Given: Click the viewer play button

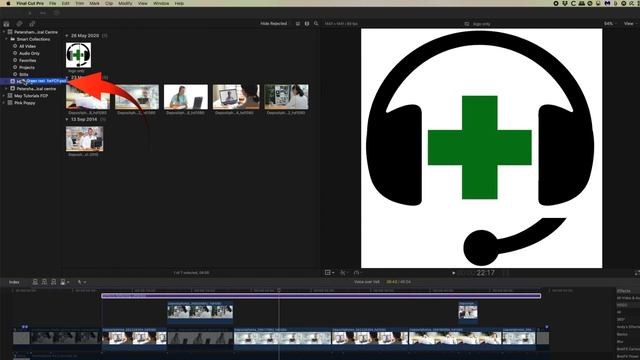Looking at the screenshot, I should (x=453, y=273).
